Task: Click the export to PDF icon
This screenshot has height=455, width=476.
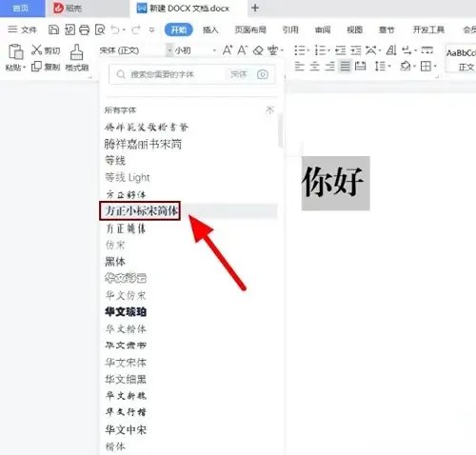Action: click(x=69, y=30)
